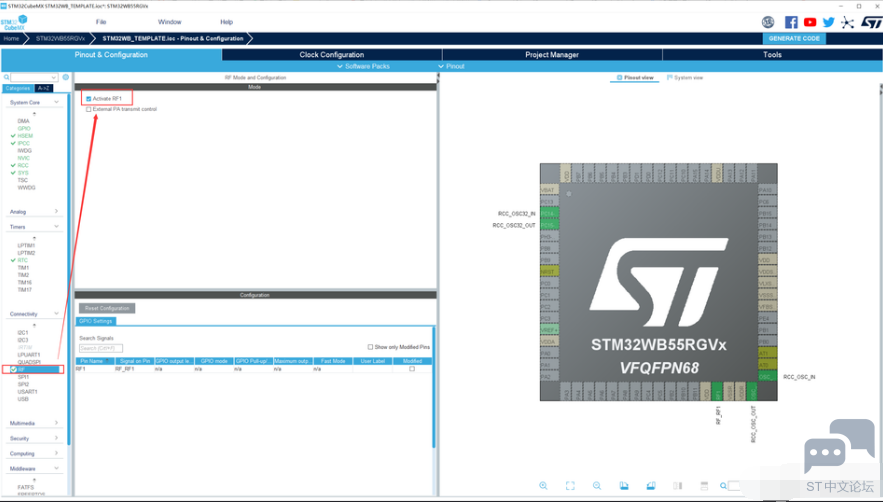Screen dimensions: 883x502
Task: Click STM32WB55RGVx breadcrumb
Action: tap(60, 38)
